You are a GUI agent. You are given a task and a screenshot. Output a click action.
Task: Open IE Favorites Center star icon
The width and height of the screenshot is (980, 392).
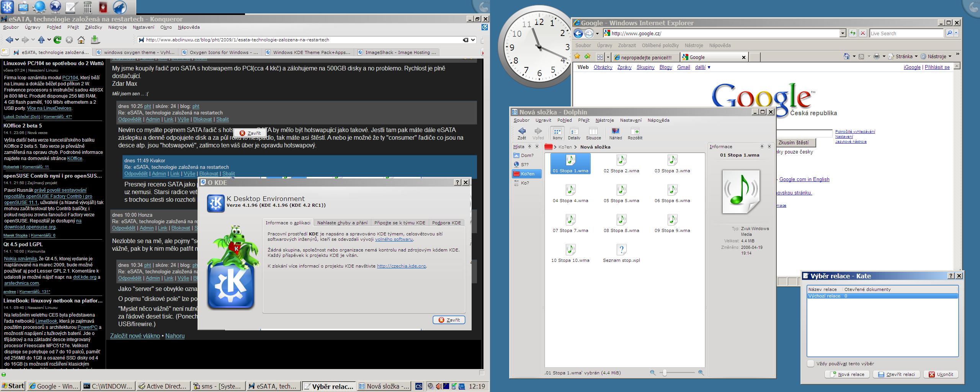(x=577, y=57)
